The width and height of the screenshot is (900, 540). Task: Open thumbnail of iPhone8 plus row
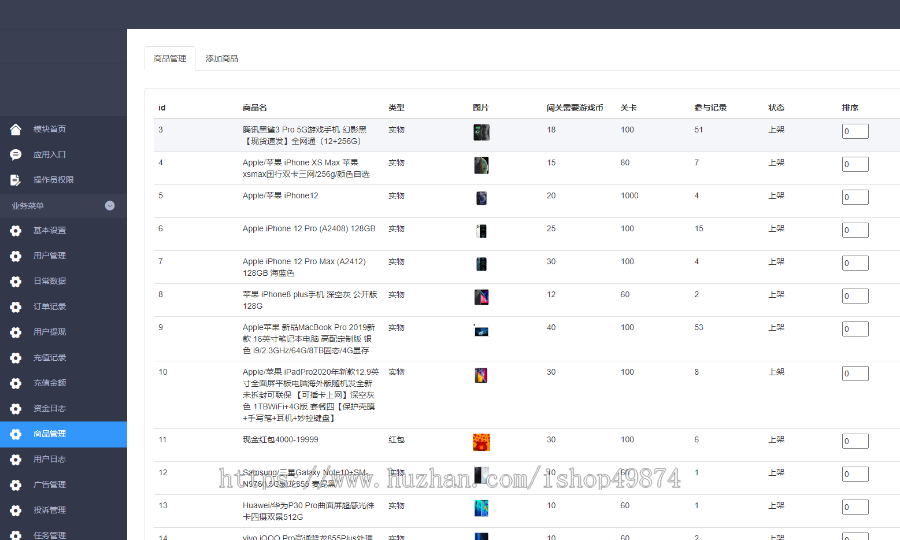[x=481, y=297]
